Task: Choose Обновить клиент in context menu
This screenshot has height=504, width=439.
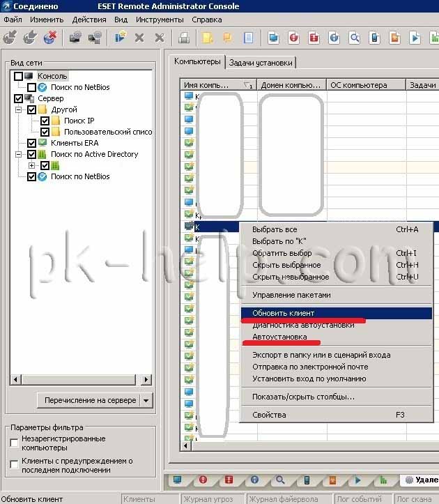Action: [336, 313]
